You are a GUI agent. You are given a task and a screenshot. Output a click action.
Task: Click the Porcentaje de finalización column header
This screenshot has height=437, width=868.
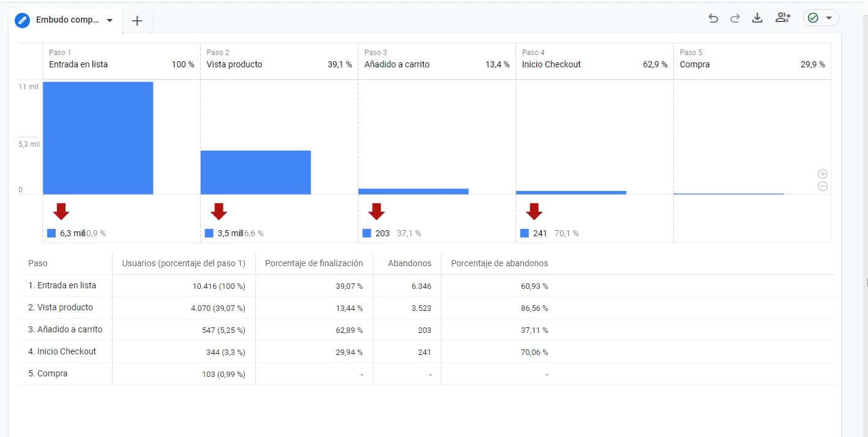[x=314, y=263]
